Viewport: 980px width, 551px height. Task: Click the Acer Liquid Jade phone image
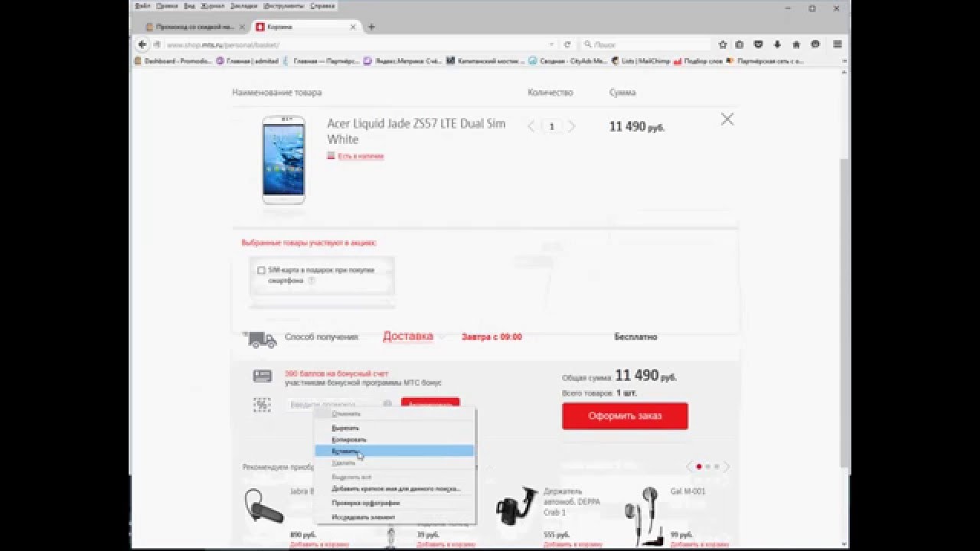[283, 159]
